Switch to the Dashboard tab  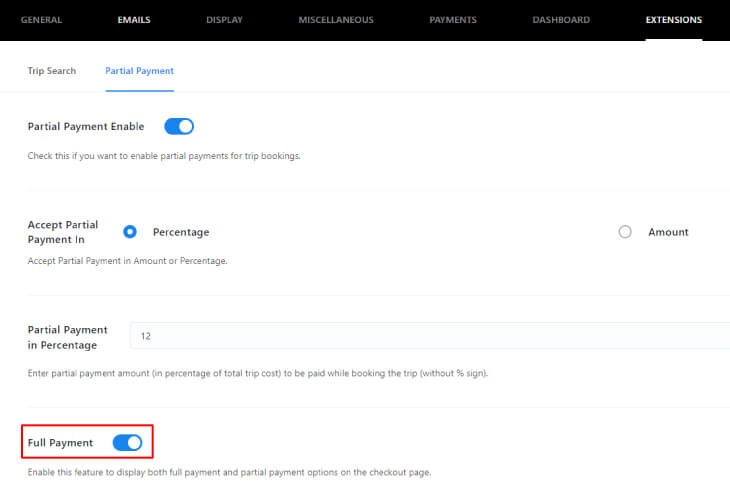(561, 20)
